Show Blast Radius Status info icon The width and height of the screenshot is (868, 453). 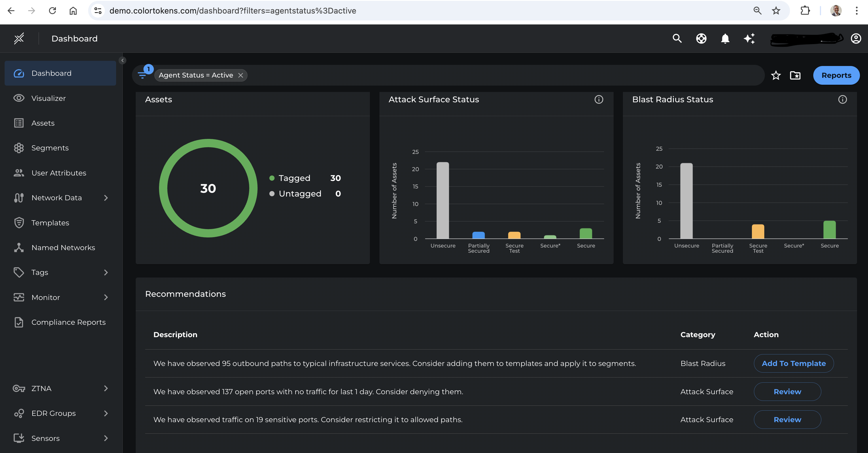842,99
